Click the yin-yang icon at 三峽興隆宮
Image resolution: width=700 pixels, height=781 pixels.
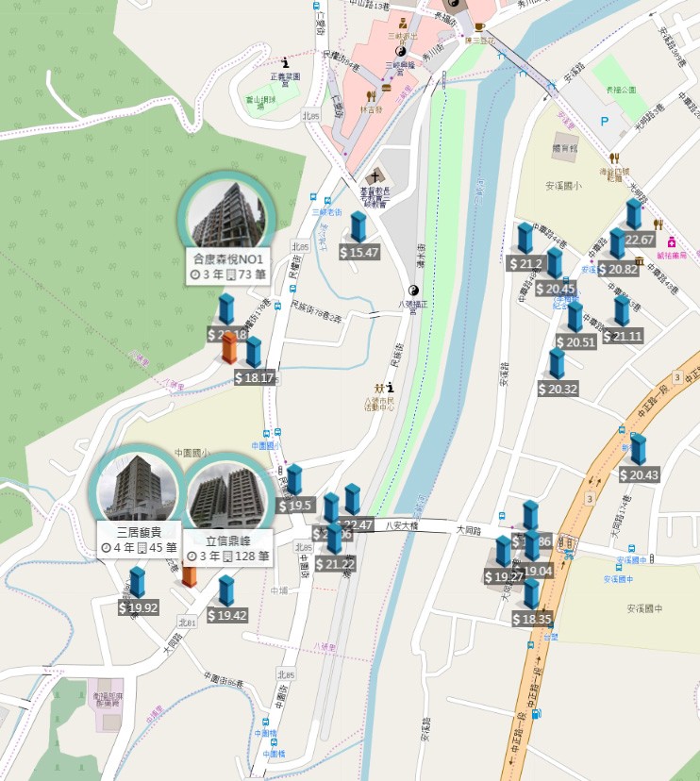[400, 51]
